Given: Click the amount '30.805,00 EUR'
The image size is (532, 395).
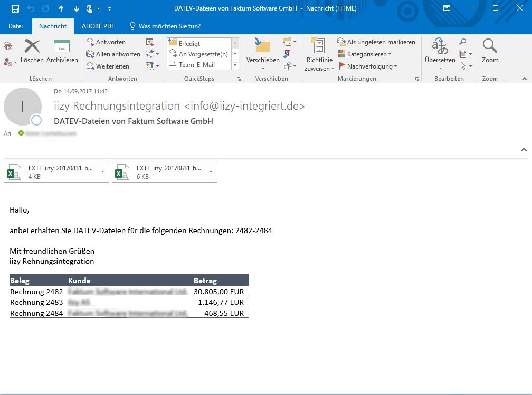Looking at the screenshot, I should click(x=219, y=292).
